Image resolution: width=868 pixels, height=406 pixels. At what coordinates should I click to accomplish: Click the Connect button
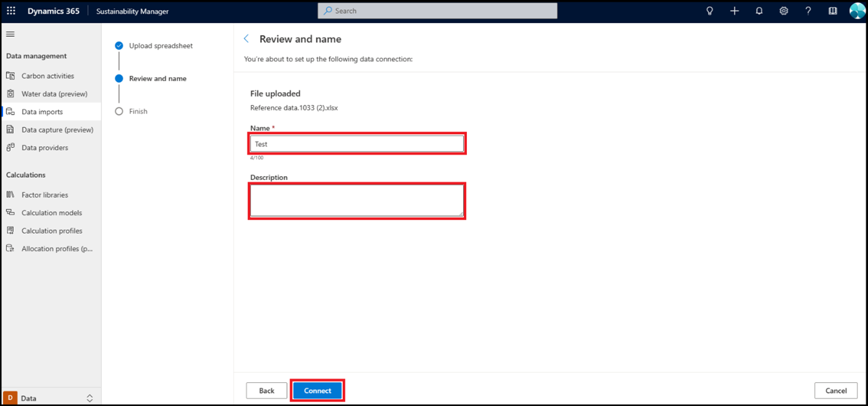(x=318, y=390)
